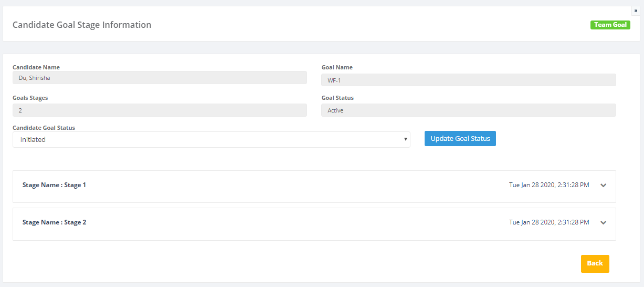Click the 'Stage Name : Stage 2' title
The image size is (644, 287).
pos(54,222)
